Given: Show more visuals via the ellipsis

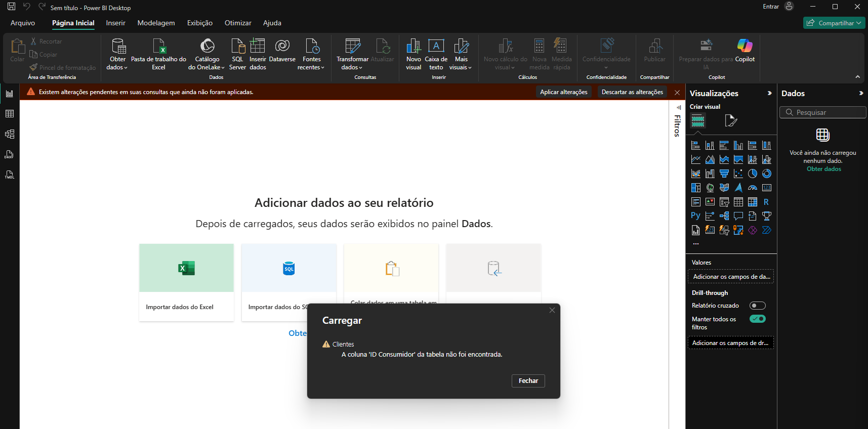Looking at the screenshot, I should 696,244.
